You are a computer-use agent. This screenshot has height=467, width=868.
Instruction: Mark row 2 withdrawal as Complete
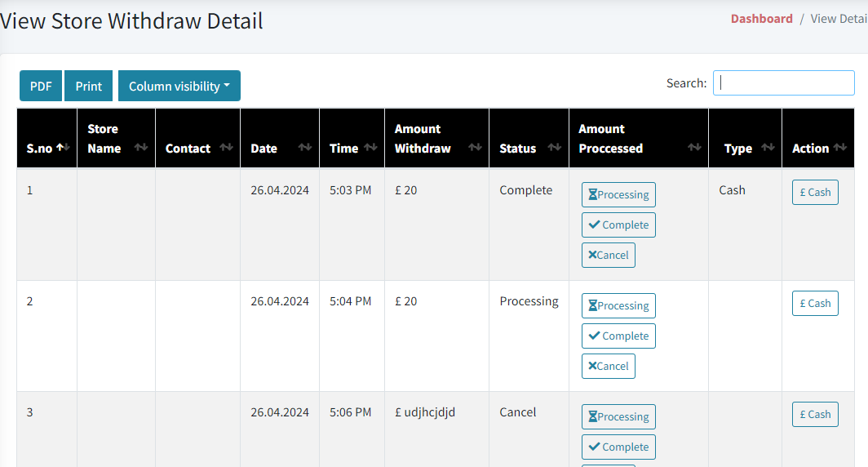click(x=618, y=336)
